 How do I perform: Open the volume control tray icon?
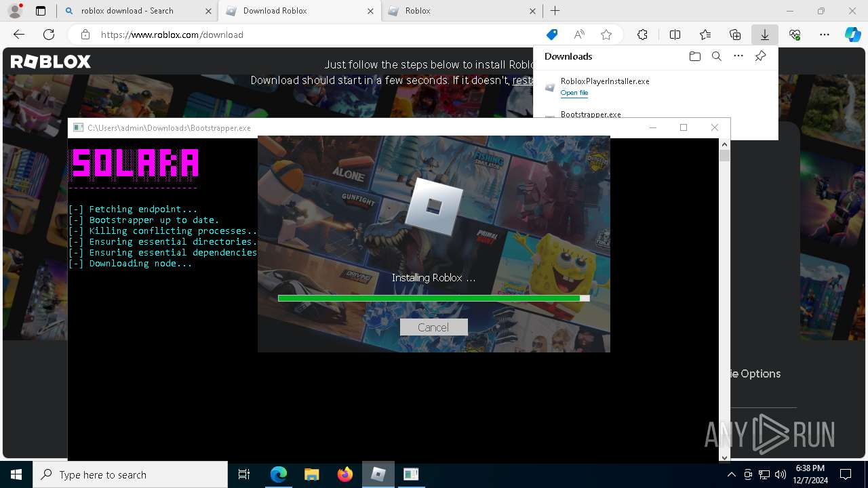pos(780,474)
